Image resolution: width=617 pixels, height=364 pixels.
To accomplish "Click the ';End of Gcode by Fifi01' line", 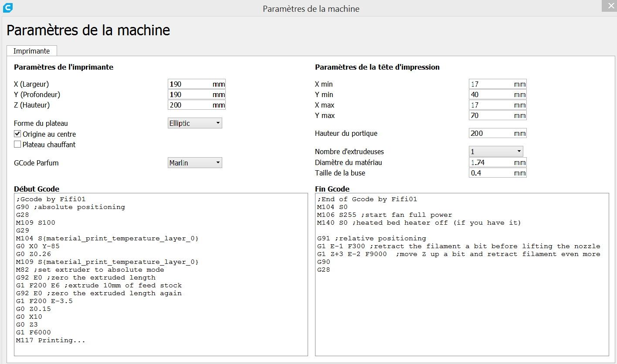I will click(x=367, y=199).
